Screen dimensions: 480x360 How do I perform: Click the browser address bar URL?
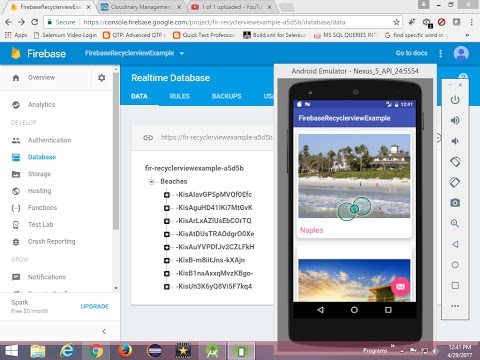tap(214, 22)
